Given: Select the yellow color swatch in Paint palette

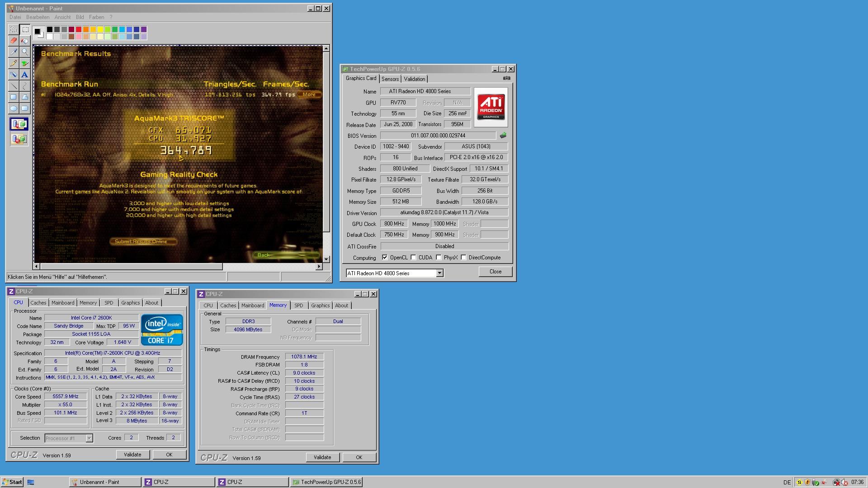Looking at the screenshot, I should pyautogui.click(x=100, y=29).
